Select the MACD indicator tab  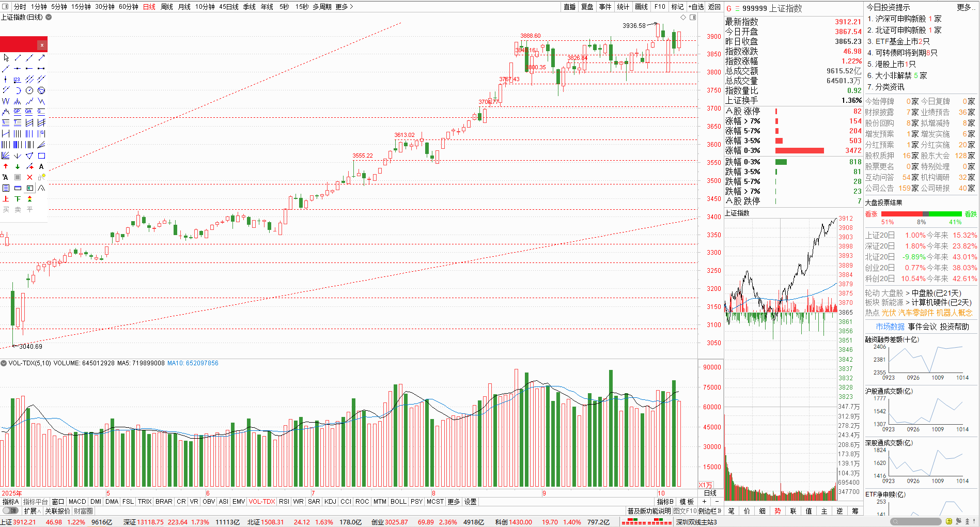tap(77, 502)
